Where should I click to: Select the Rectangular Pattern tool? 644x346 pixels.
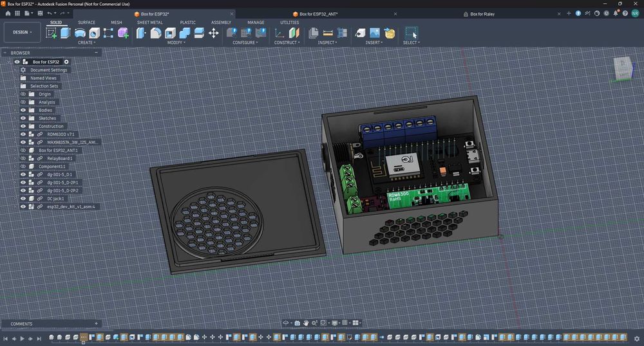(108, 33)
